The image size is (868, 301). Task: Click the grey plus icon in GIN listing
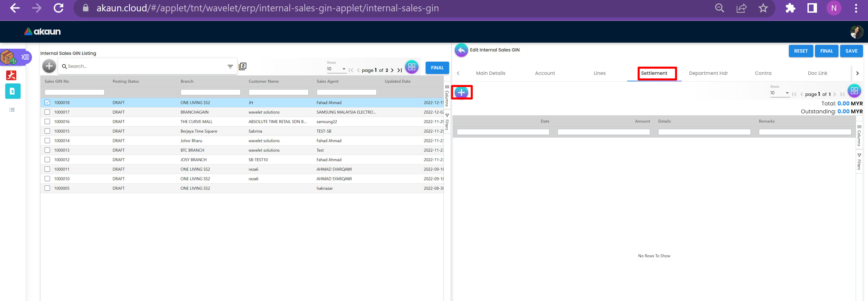click(x=49, y=66)
